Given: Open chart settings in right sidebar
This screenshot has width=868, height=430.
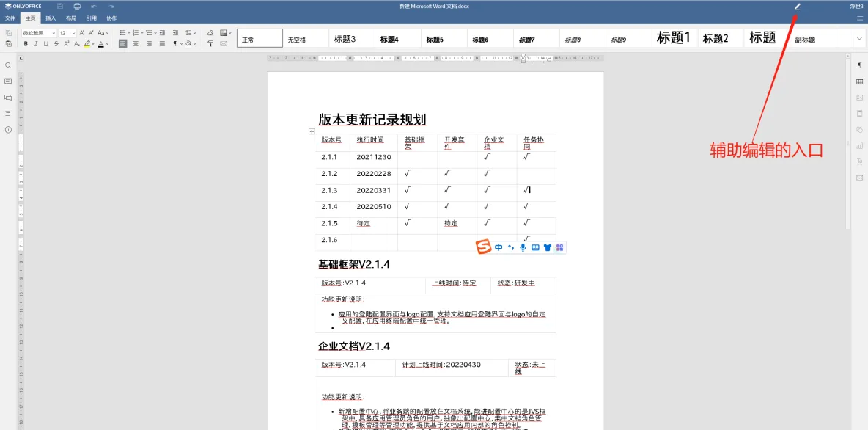Looking at the screenshot, I should 860,146.
